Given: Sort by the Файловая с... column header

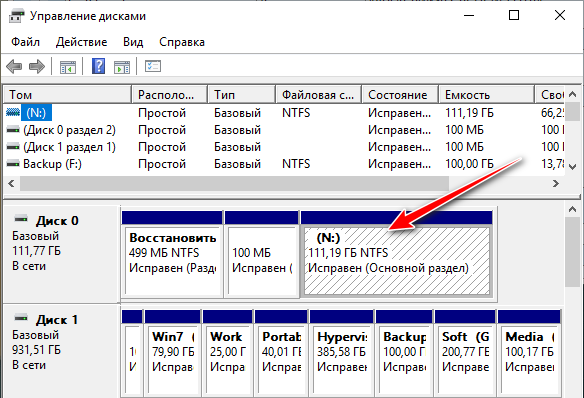Looking at the screenshot, I should (318, 95).
